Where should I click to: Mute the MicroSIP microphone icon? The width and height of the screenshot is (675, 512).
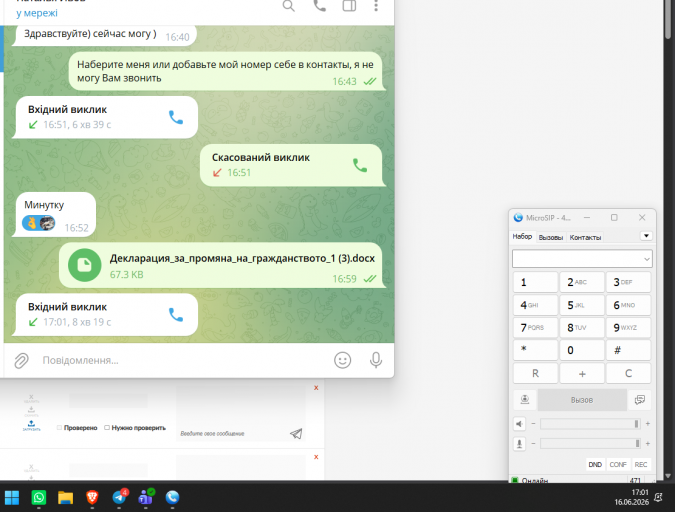click(520, 444)
